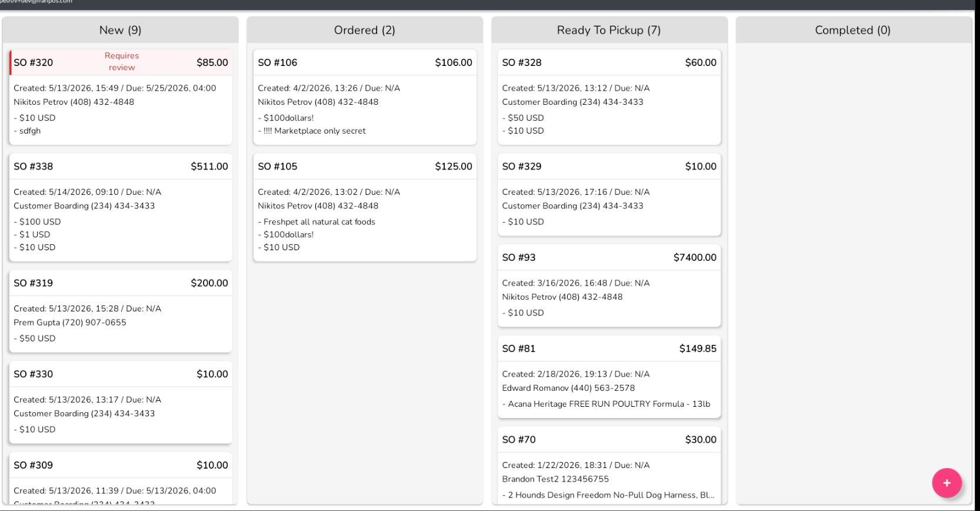
Task: Click the Ordered (2) column header
Action: pyautogui.click(x=365, y=30)
